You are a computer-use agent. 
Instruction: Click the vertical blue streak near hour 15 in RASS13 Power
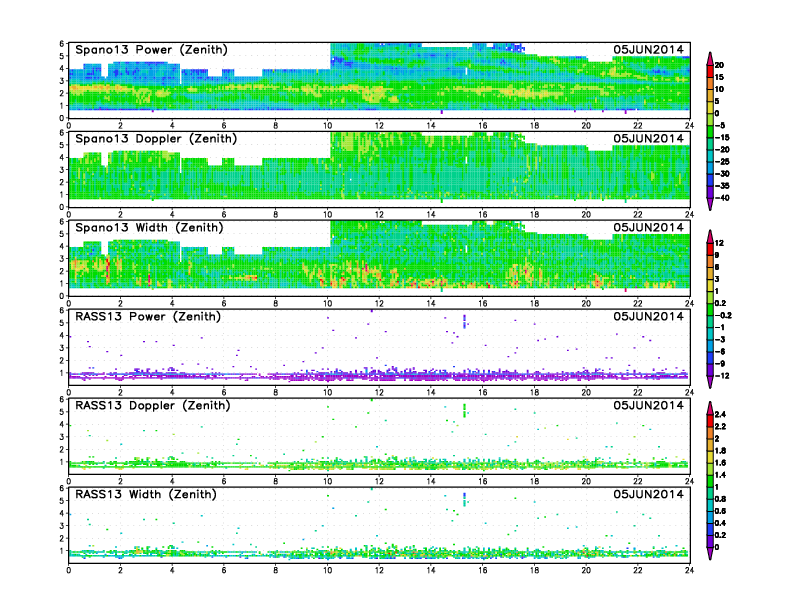(464, 321)
